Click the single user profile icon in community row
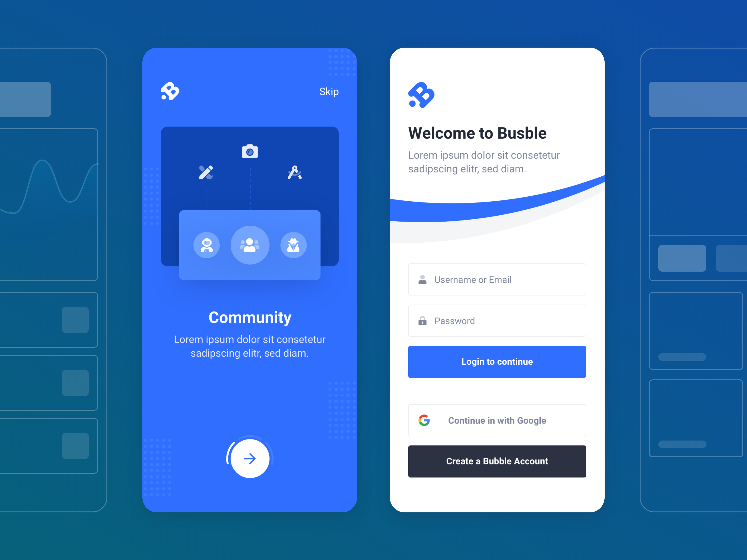The width and height of the screenshot is (747, 560). [x=207, y=244]
